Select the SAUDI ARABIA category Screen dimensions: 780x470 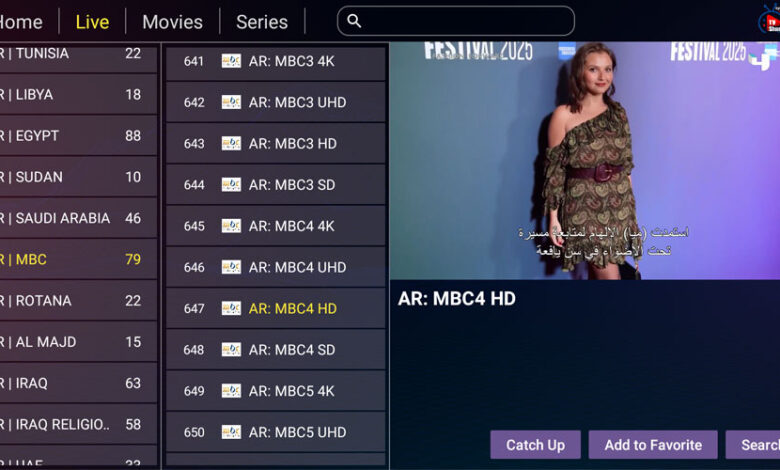[78, 218]
